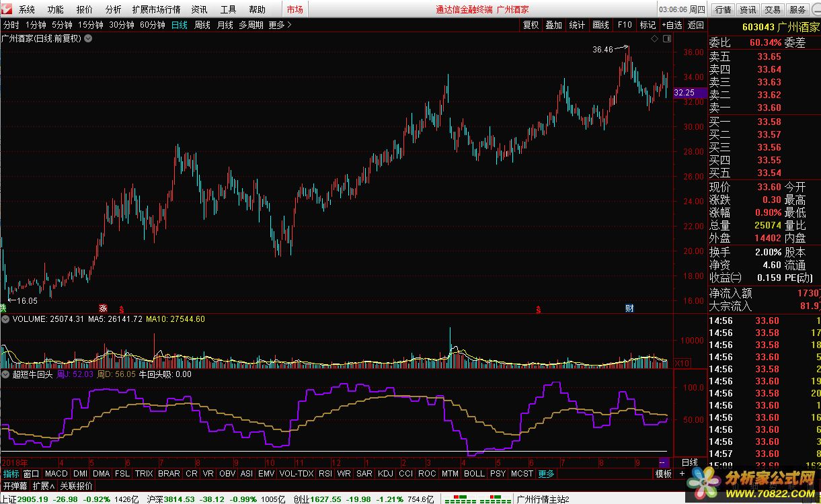Click the 返回 back button

[696, 25]
